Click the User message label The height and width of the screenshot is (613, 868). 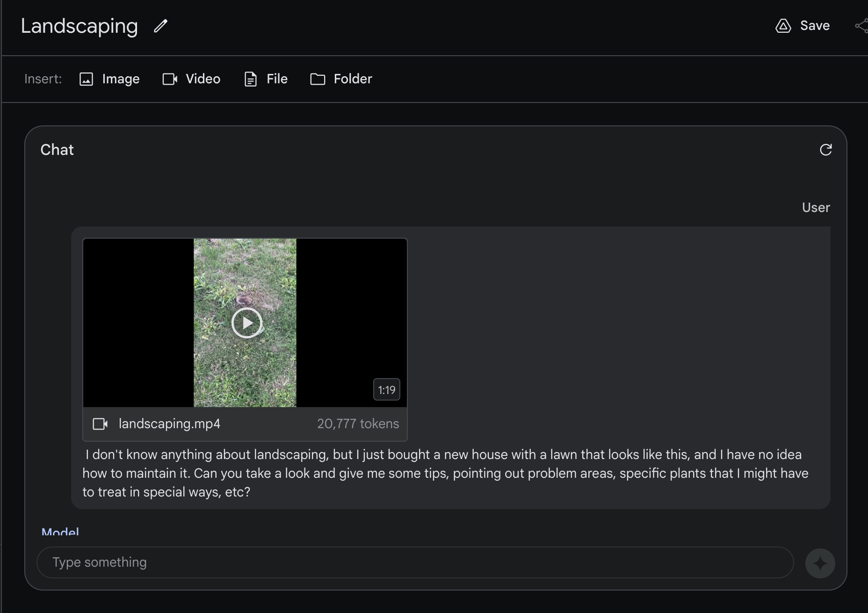[x=816, y=207]
